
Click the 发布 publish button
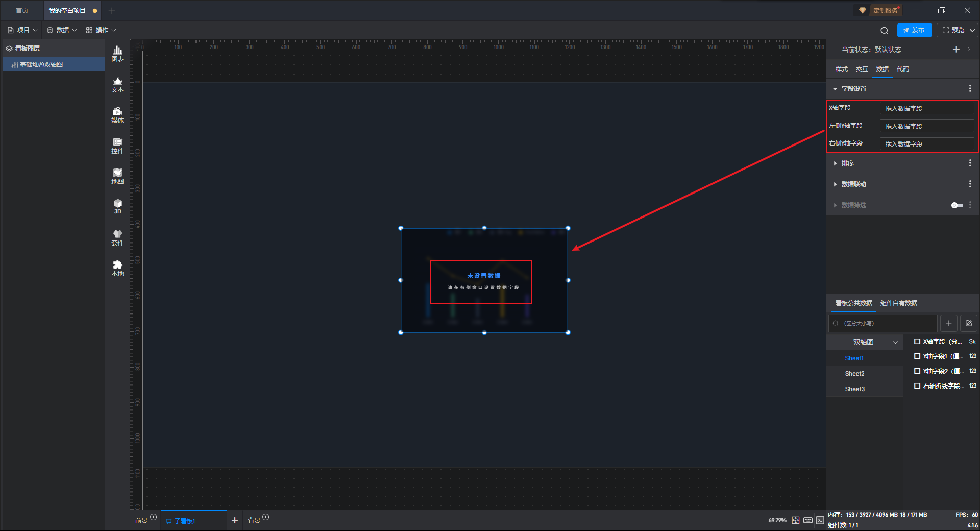point(914,30)
